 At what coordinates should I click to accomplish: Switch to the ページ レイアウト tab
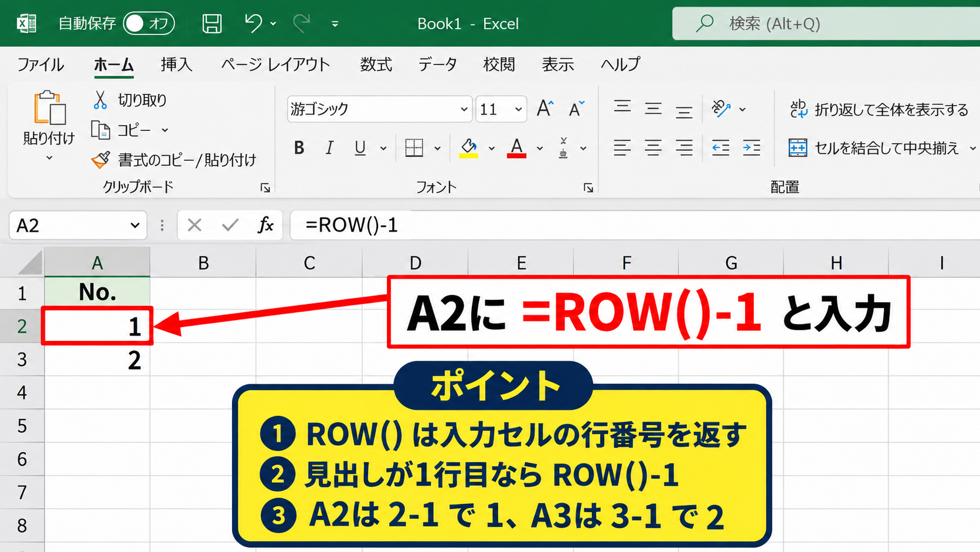pyautogui.click(x=275, y=64)
